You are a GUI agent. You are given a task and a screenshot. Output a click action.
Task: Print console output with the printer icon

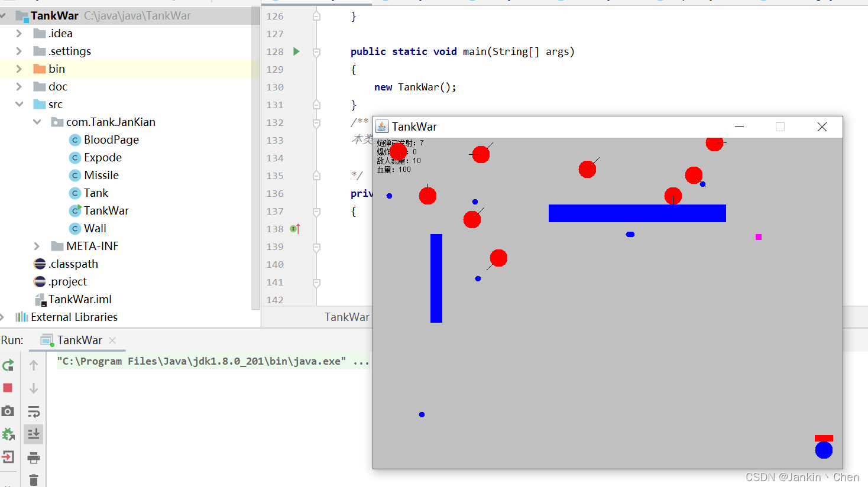34,457
